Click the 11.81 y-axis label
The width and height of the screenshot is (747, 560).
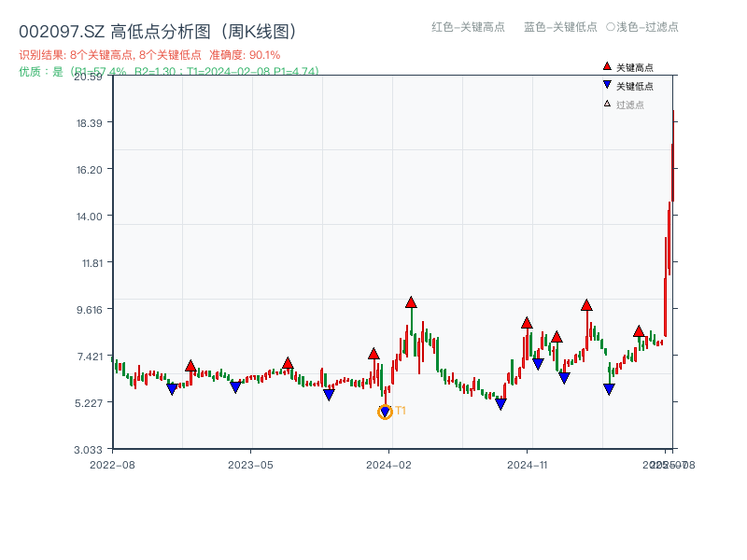click(92, 263)
